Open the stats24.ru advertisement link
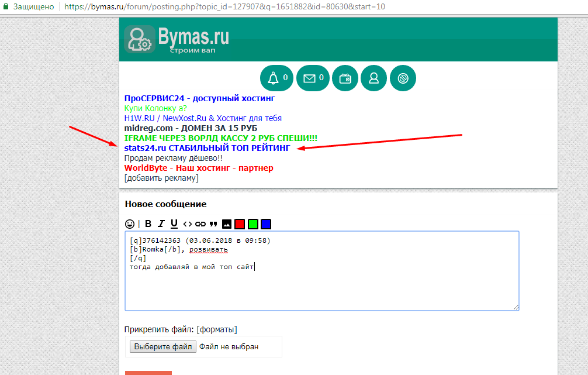 207,148
